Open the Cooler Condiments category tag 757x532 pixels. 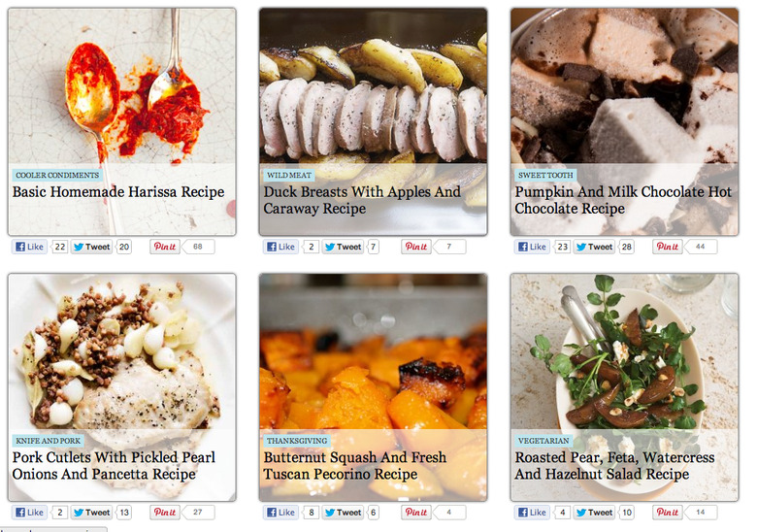coord(57,176)
